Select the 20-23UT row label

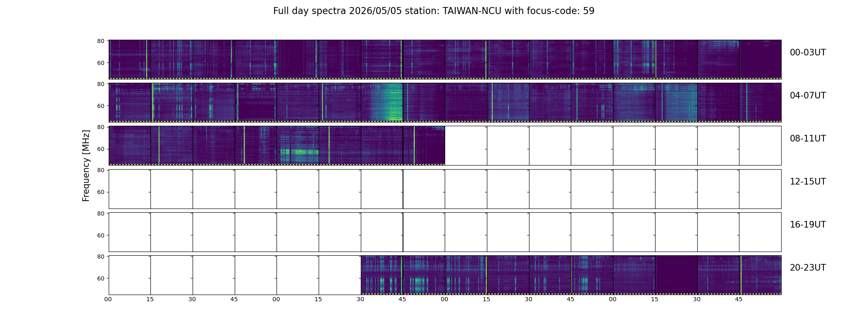point(808,268)
